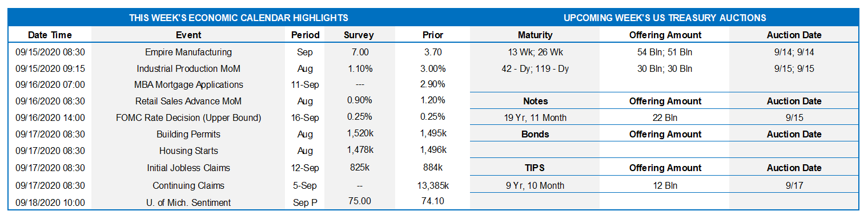Viewport: 868px width, 219px height.
Task: Select U. of Mich. Sentiment event
Action: tap(188, 202)
